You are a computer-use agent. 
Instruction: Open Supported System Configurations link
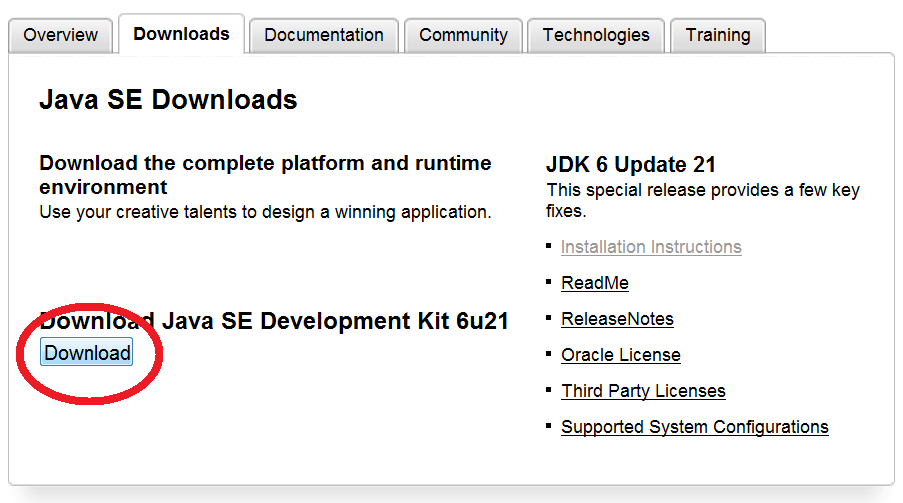[x=695, y=427]
